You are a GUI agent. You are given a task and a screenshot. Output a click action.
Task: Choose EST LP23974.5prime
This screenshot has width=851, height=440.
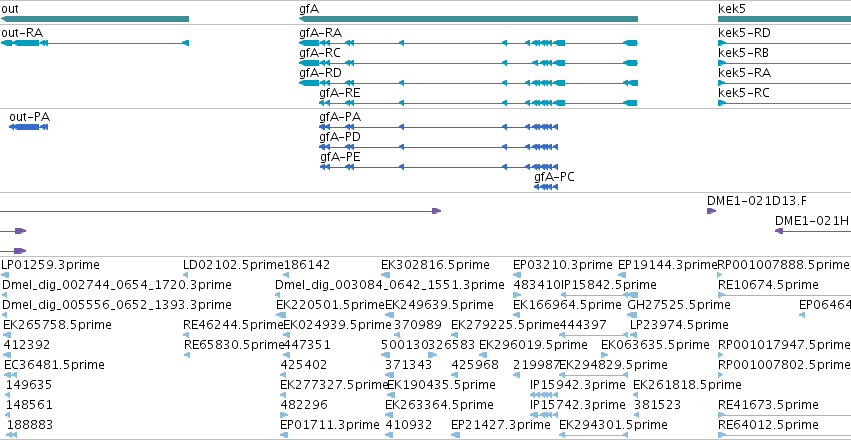click(x=679, y=325)
